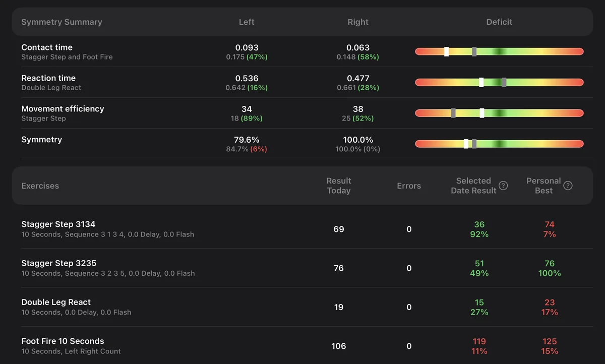
Task: Click selected date result 51 49%
Action: [x=479, y=268]
